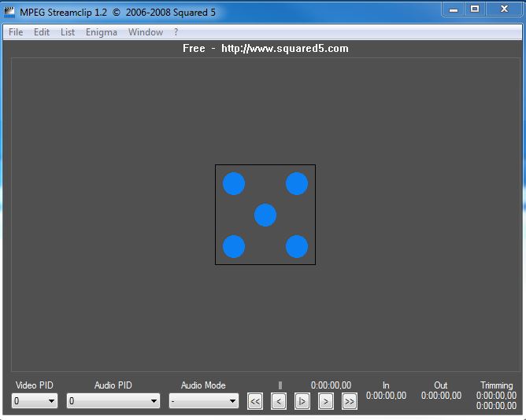Open the Edit menu
Viewport: 526px width, 420px height.
tap(42, 32)
